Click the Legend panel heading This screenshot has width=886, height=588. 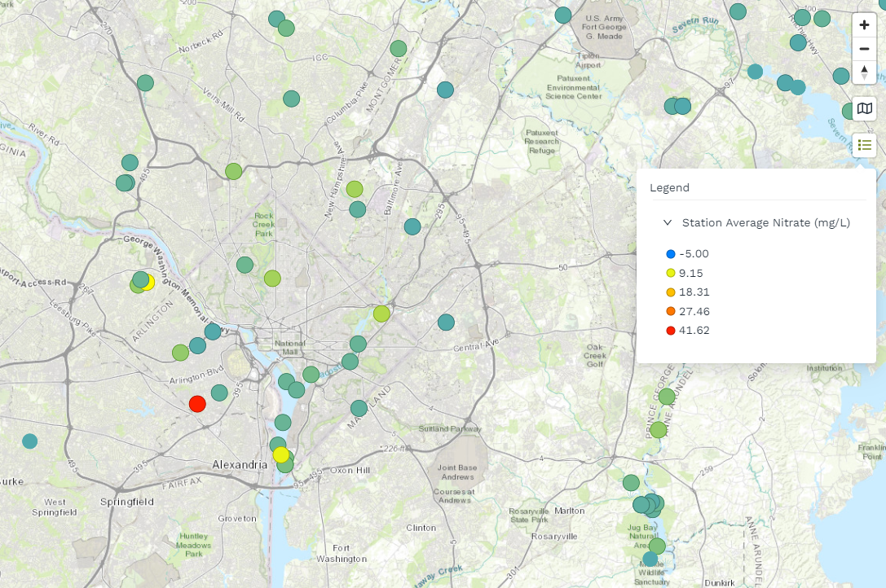(x=669, y=187)
